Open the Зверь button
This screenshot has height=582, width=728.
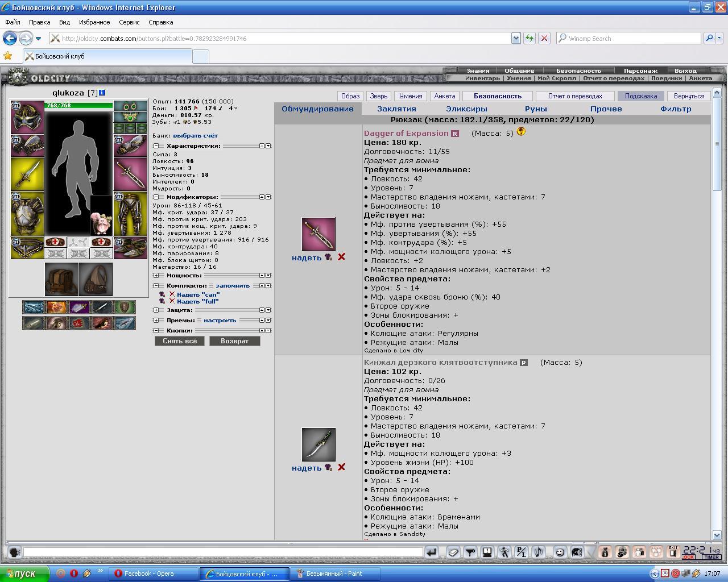tap(379, 96)
